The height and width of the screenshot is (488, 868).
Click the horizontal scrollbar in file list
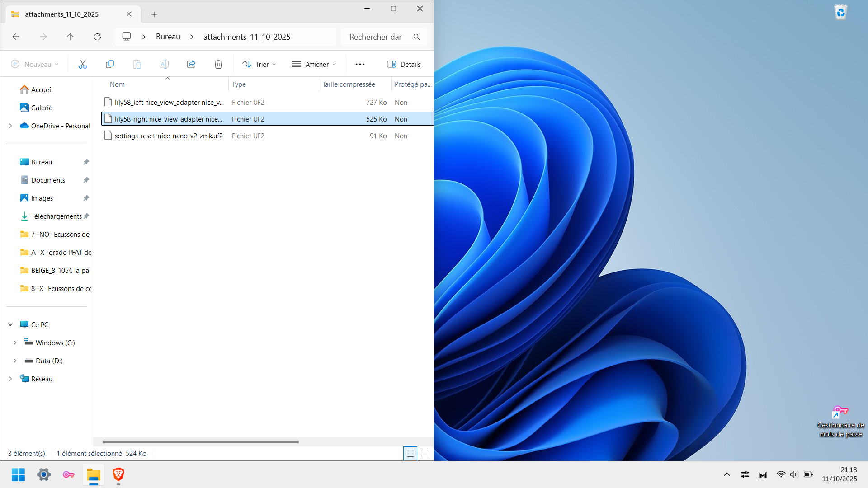(200, 441)
